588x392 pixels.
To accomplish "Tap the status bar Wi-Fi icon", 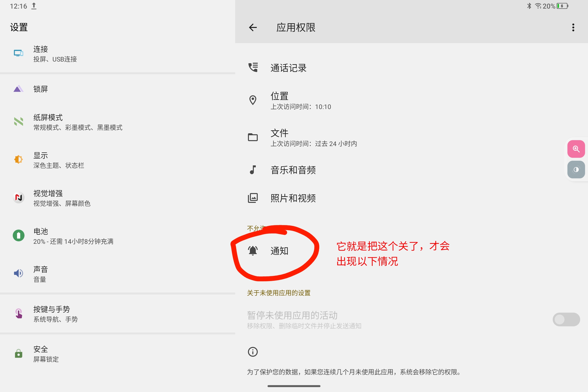I will (538, 6).
